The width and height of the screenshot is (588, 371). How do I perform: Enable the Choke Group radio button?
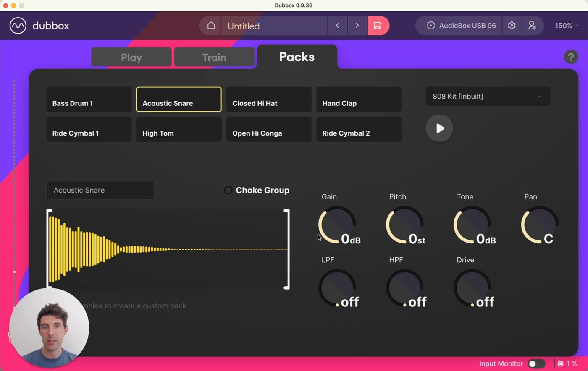pyautogui.click(x=228, y=190)
